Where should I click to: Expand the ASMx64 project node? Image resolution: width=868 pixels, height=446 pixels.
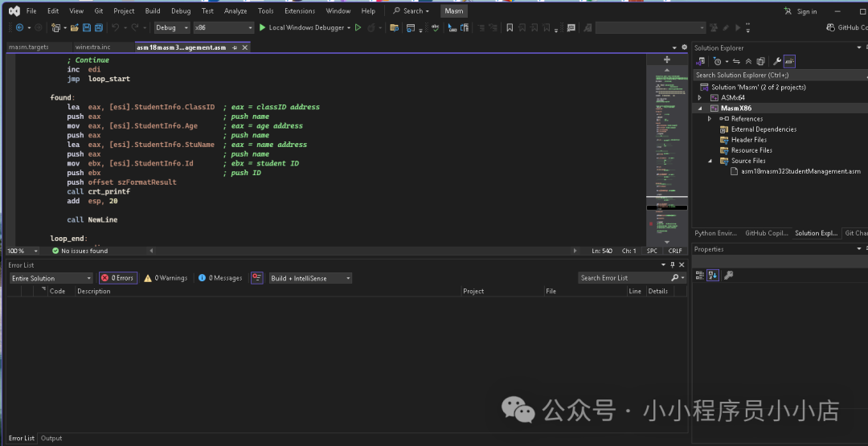pyautogui.click(x=701, y=97)
